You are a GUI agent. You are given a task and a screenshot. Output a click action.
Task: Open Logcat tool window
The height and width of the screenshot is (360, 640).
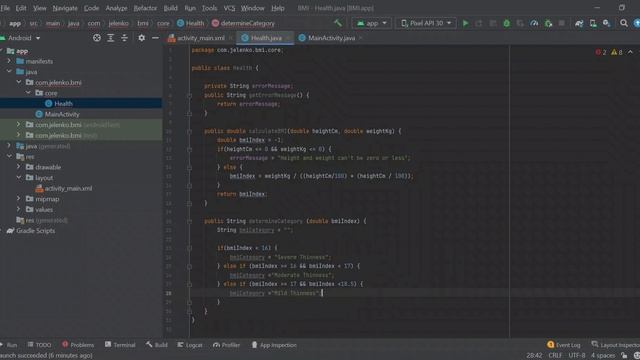click(x=190, y=345)
